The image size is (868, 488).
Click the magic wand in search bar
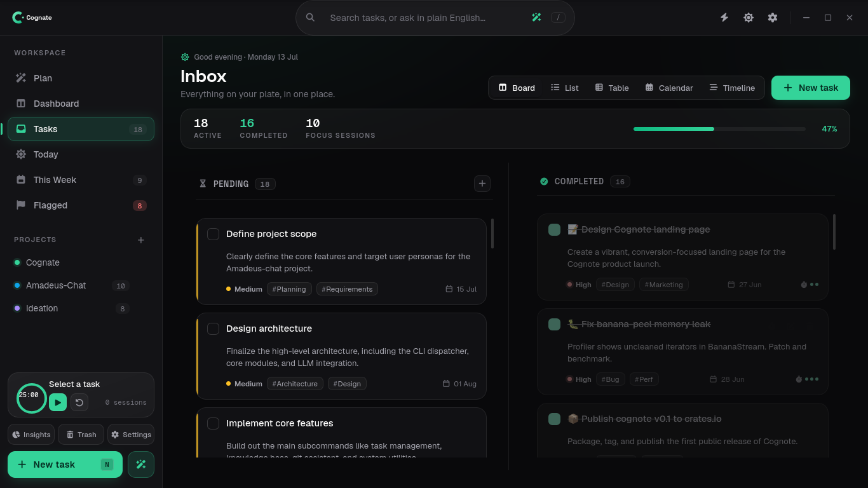pyautogui.click(x=536, y=18)
